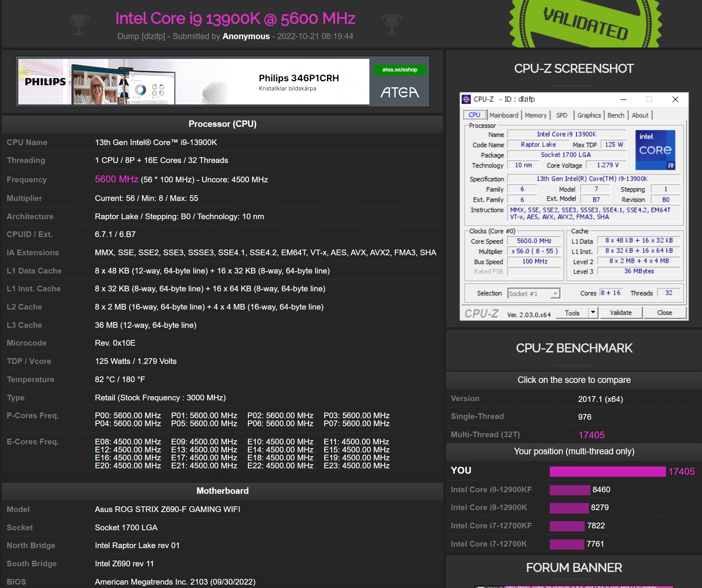Click the page title Intel Core i9 13900K

[x=235, y=19]
